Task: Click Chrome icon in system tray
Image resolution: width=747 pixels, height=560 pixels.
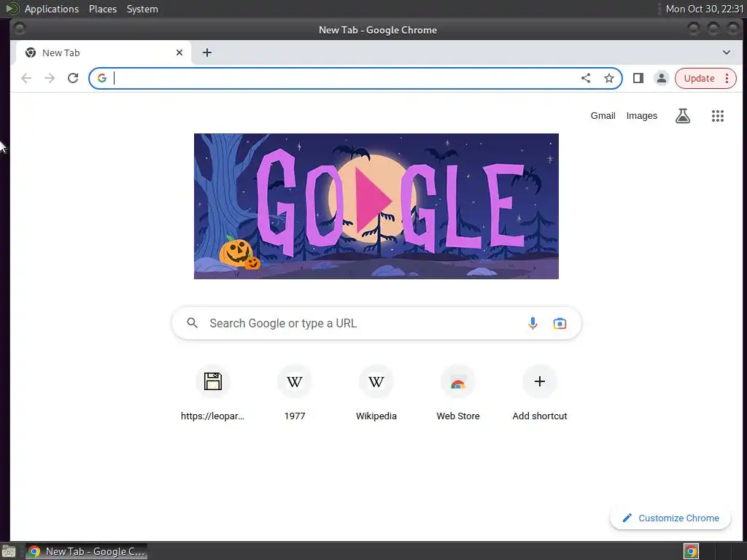Action: tap(691, 551)
